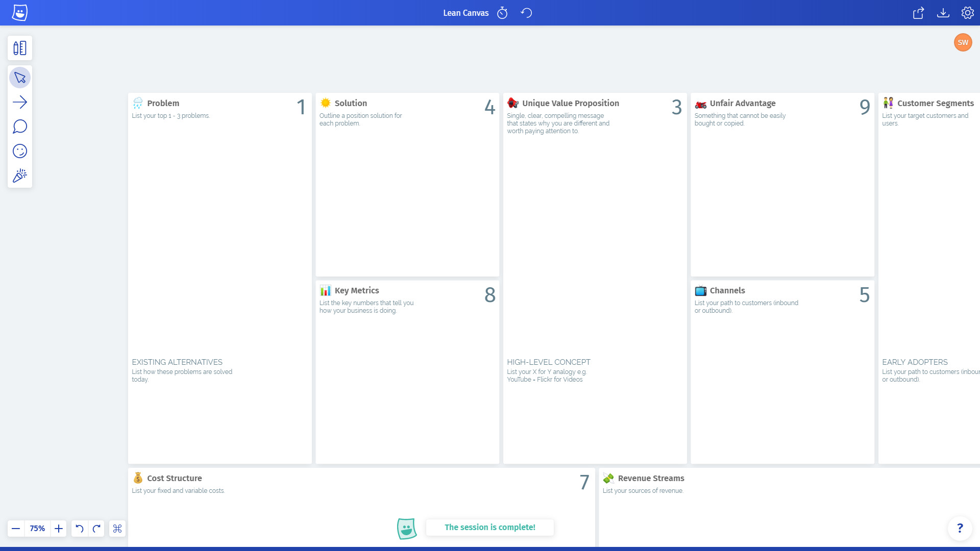Click the cash Revenue Streams icon
Screen dimensions: 980x551
coord(608,478)
